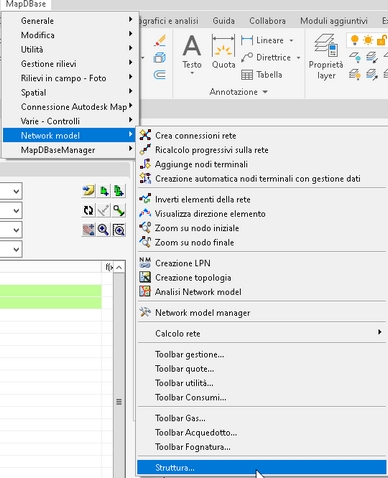388x478 pixels.
Task: Open dropdown arrow next to Direttrice
Action: click(x=298, y=58)
